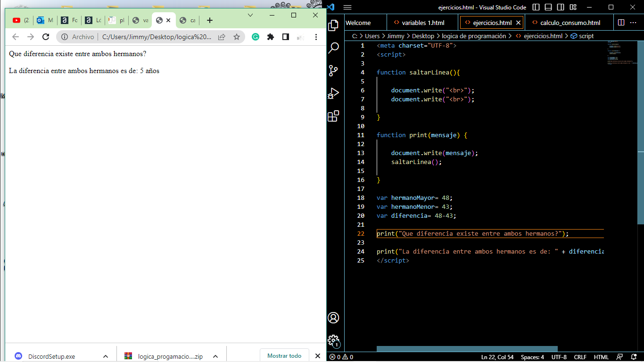Click the saltarLinea function name on line 4
The height and width of the screenshot is (362, 644).
pyautogui.click(x=429, y=73)
